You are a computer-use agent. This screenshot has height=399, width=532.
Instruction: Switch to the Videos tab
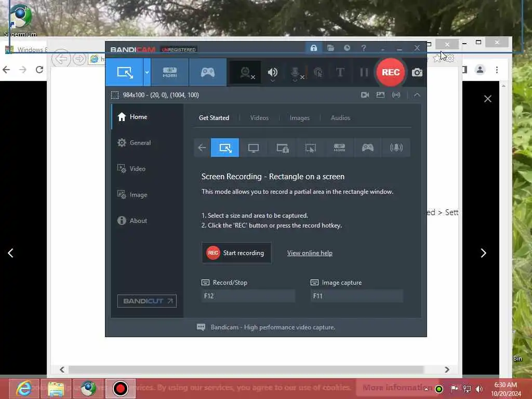coord(259,118)
